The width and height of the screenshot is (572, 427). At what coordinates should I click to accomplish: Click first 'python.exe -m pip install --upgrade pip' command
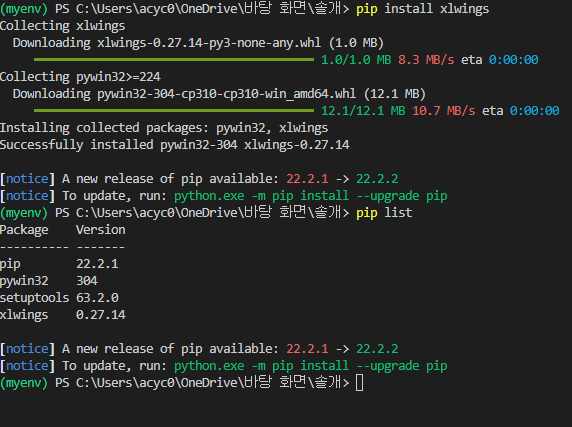[310, 196]
